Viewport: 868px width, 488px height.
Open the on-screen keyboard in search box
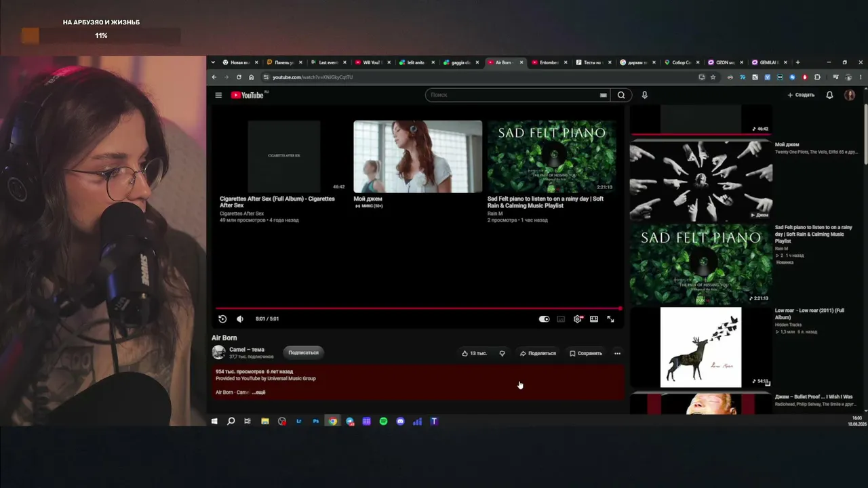point(603,95)
